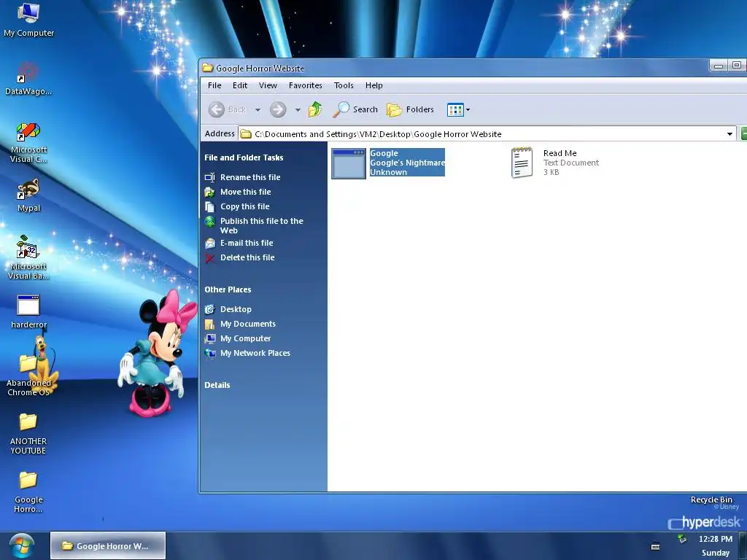Click the folder icon in title bar
The image size is (747, 560).
coord(207,68)
